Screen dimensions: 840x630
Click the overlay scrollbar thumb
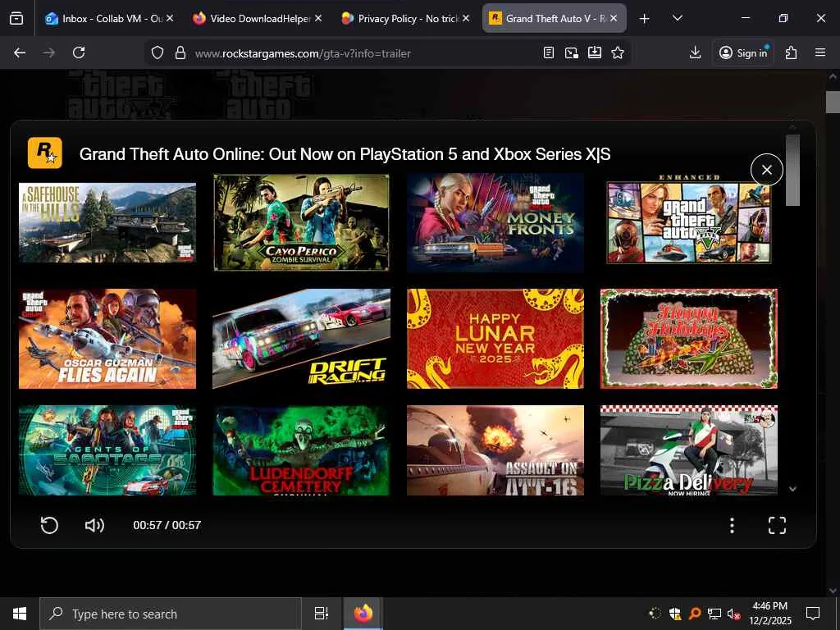[x=793, y=170]
